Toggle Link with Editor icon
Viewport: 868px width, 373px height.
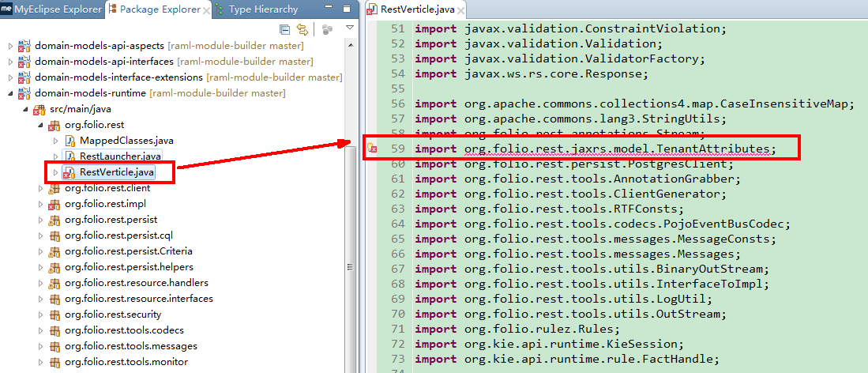[x=302, y=28]
